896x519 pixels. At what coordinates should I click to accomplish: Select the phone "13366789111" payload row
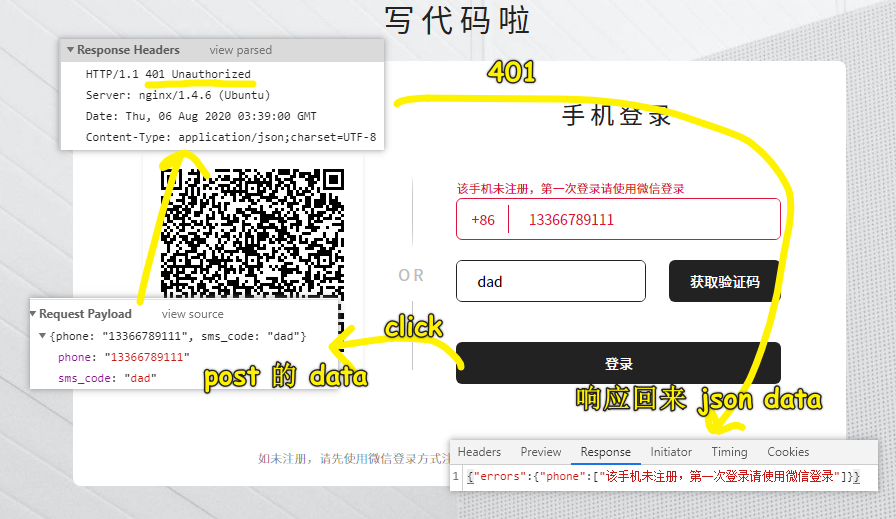point(123,357)
